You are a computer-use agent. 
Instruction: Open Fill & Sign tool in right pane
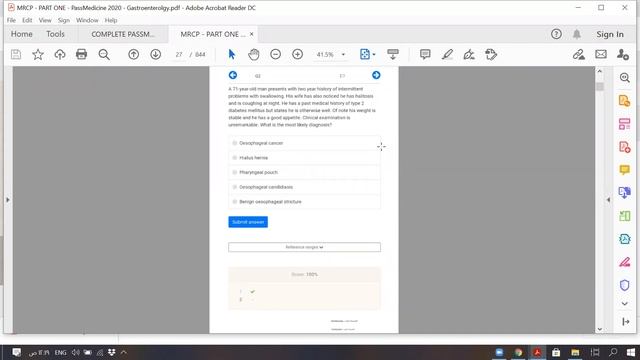tap(624, 262)
